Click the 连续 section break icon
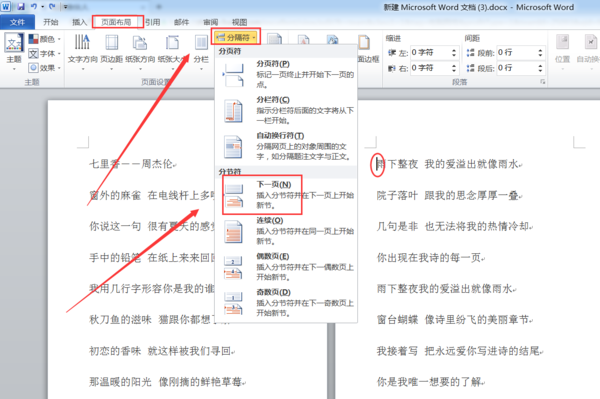The height and width of the screenshot is (399, 600). (x=234, y=231)
